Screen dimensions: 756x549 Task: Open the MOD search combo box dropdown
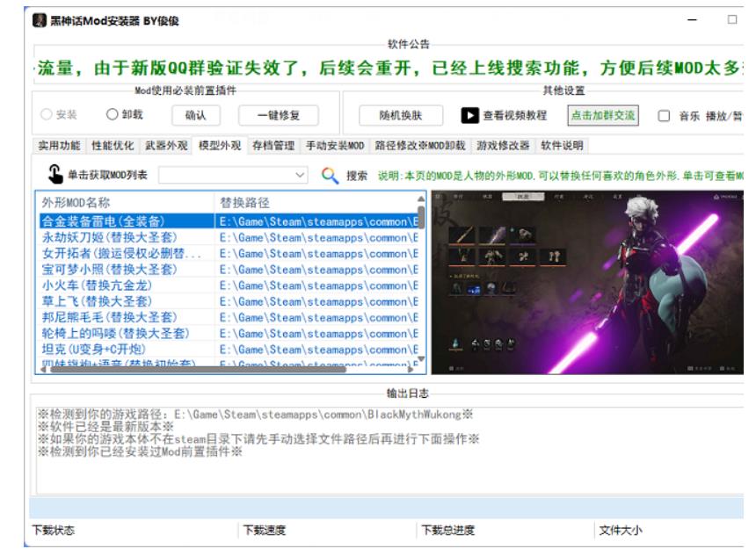tap(300, 175)
